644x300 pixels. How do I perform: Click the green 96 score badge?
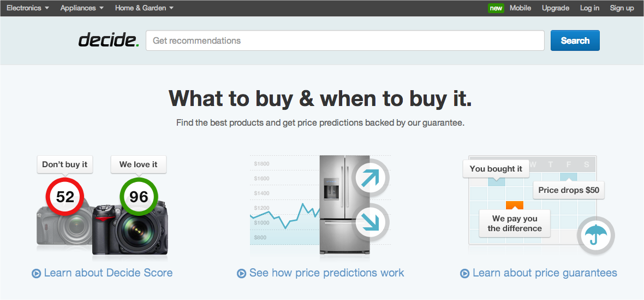coord(139,197)
